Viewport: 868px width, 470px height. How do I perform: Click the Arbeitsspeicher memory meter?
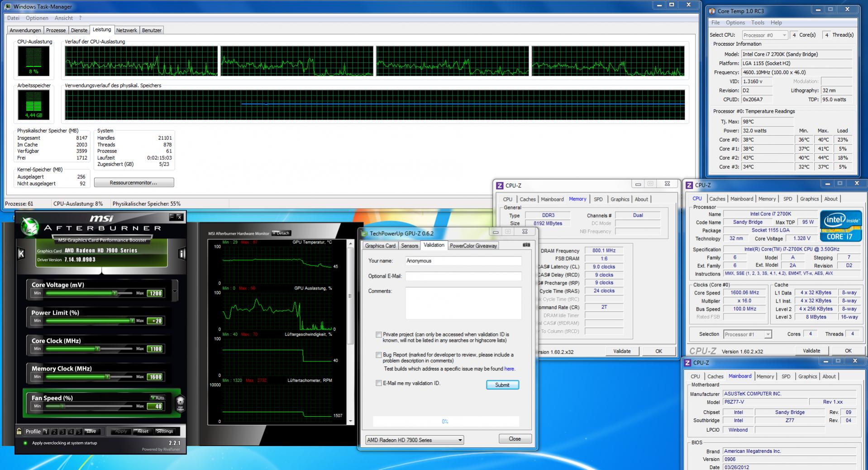[33, 104]
